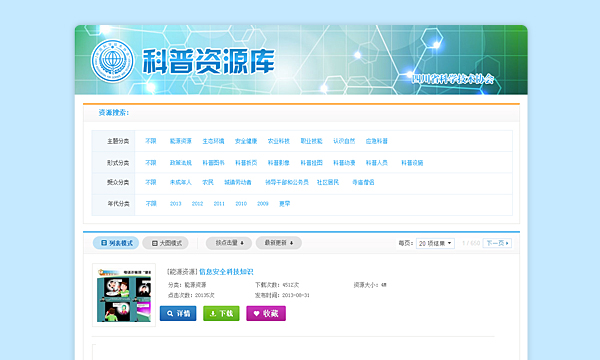Go to next page with 下一页 button
600x360 pixels.
coord(497,243)
